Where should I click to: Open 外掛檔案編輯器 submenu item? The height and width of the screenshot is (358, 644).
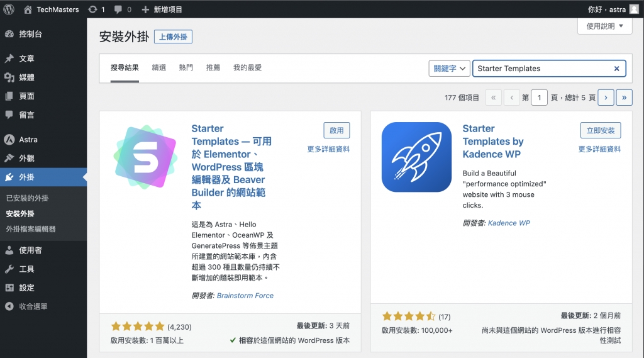click(31, 230)
